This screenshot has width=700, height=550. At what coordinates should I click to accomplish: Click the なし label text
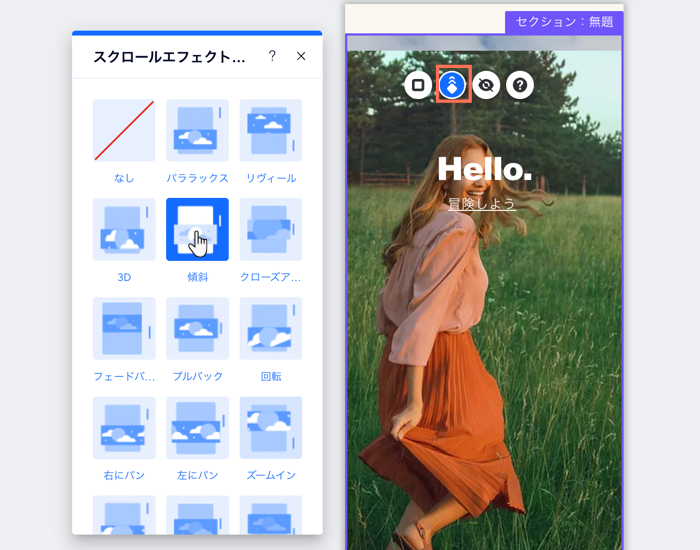(124, 178)
